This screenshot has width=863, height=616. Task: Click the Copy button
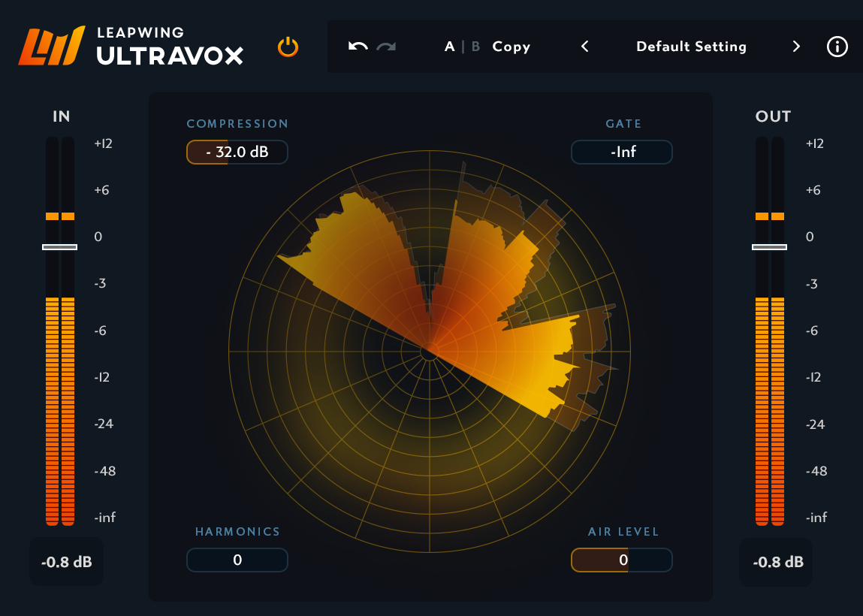click(x=511, y=47)
